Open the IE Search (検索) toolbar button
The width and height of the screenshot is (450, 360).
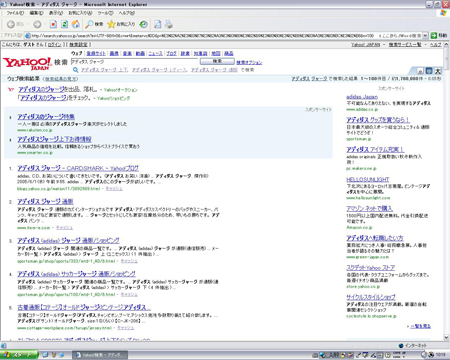(94, 24)
